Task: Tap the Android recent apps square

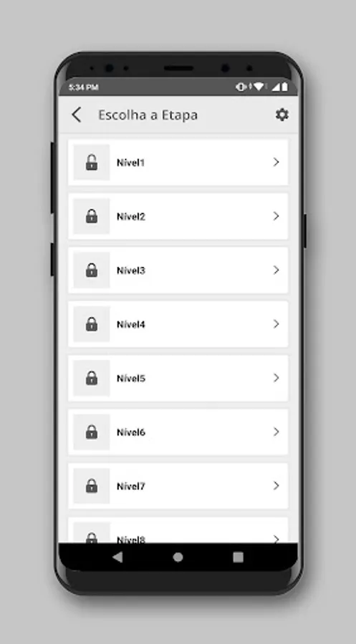Action: pyautogui.click(x=238, y=557)
